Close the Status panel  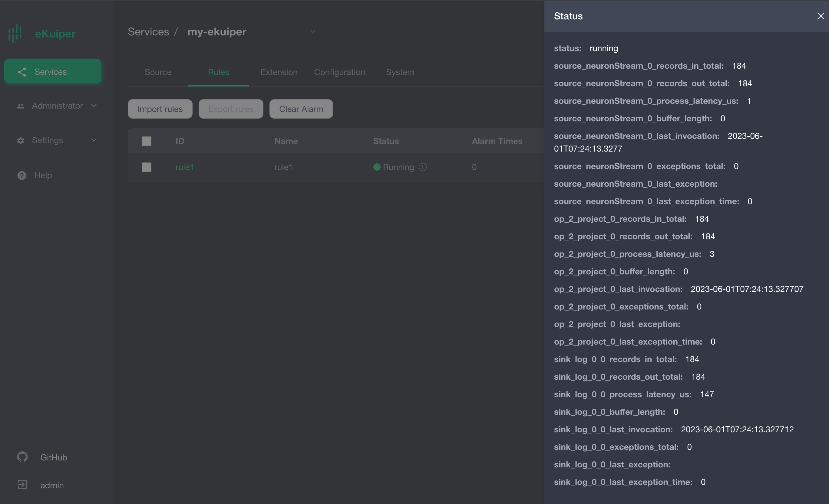coord(820,16)
